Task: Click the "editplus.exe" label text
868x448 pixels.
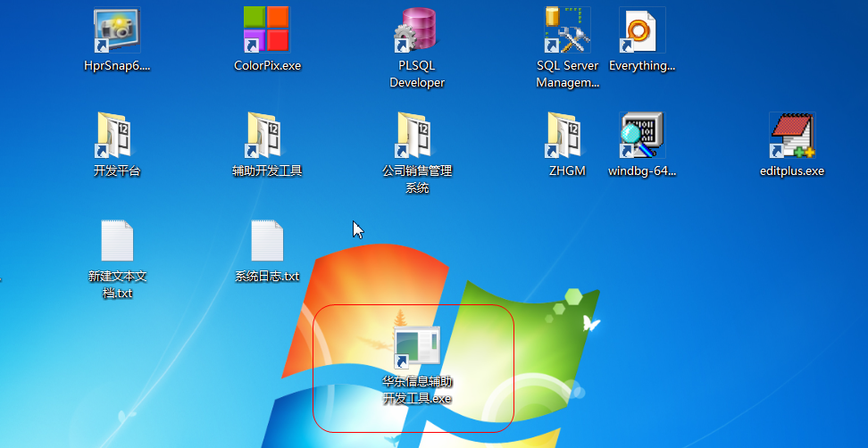Action: 792,171
